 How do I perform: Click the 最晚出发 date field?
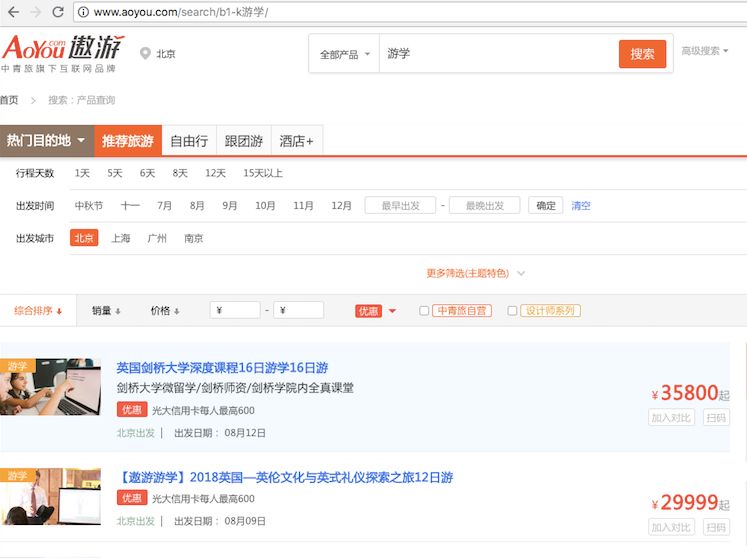(485, 205)
